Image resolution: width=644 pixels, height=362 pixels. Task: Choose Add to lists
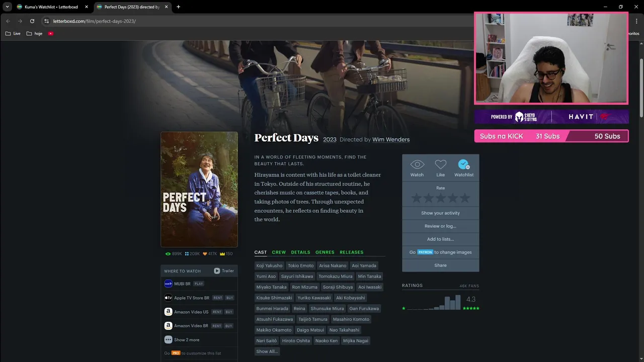(441, 239)
